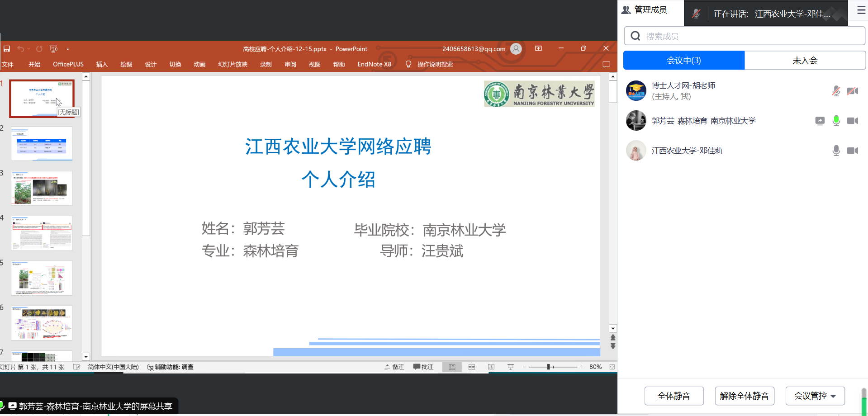Click the Save icon in PowerPoint title bar

coord(7,49)
